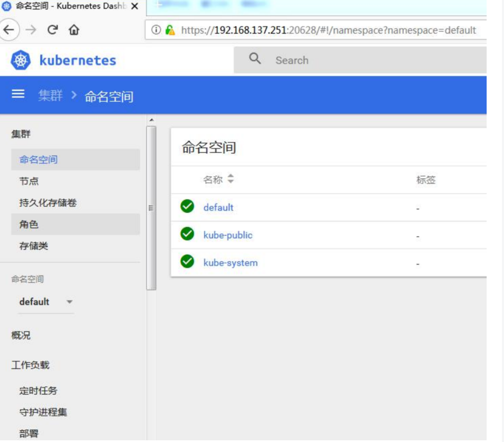Click the browser forward arrow button
The width and height of the screenshot is (504, 442).
[x=31, y=30]
